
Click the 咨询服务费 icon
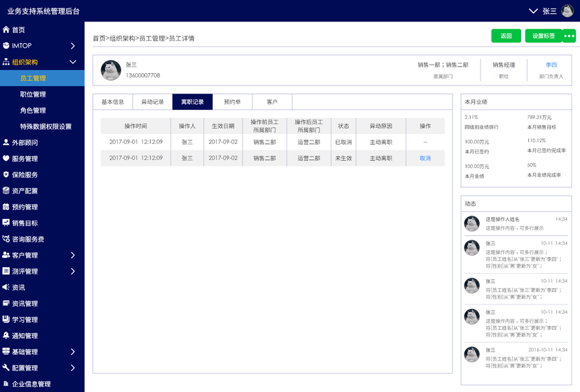click(6, 238)
